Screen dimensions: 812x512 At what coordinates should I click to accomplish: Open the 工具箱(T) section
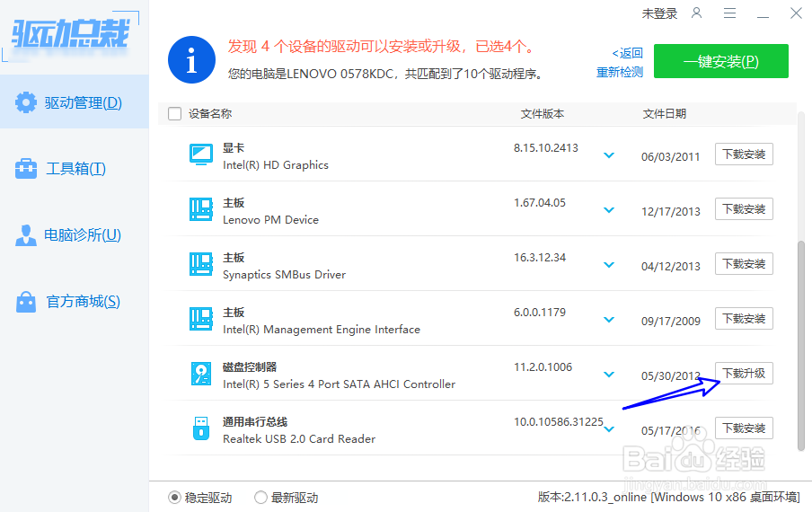[75, 169]
